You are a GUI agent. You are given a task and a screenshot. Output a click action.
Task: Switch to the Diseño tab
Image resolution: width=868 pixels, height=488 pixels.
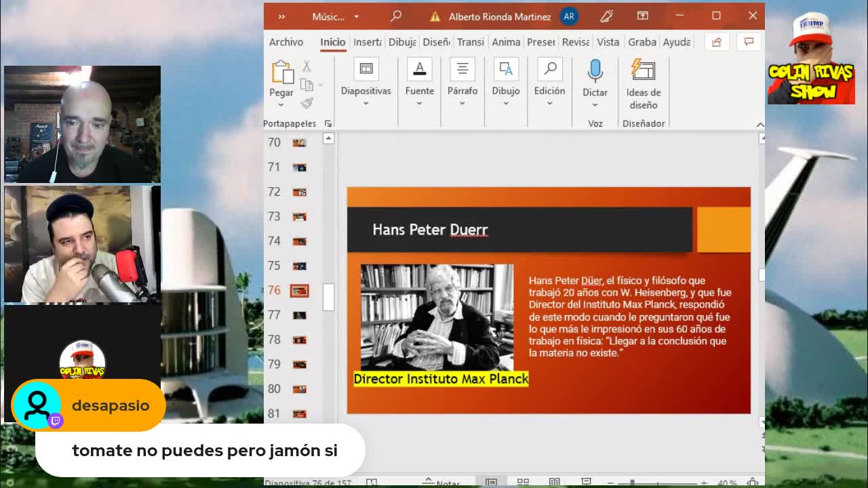(x=436, y=42)
